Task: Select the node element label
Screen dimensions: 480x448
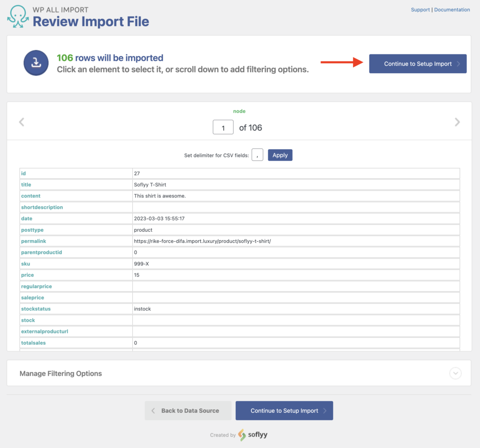Action: (239, 111)
